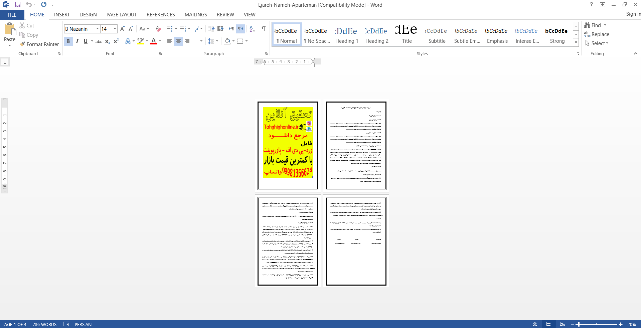
Task: Switch to the DESIGN tab
Action: point(88,15)
